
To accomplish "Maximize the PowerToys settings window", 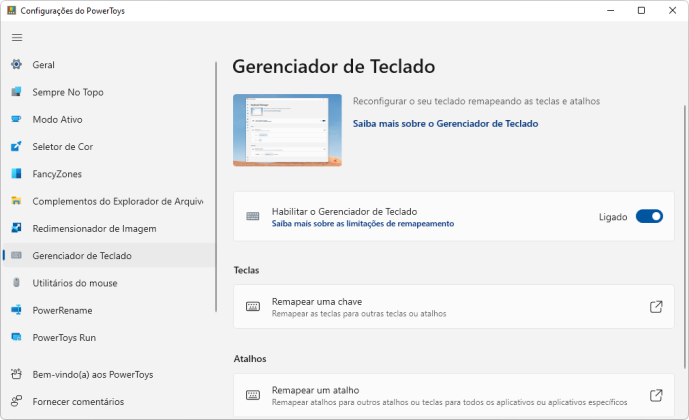I will click(641, 10).
